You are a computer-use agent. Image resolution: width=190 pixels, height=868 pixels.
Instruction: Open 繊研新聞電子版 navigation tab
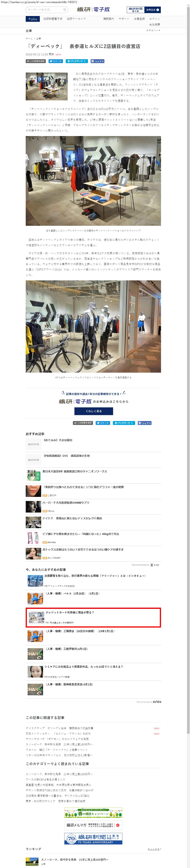point(53,19)
